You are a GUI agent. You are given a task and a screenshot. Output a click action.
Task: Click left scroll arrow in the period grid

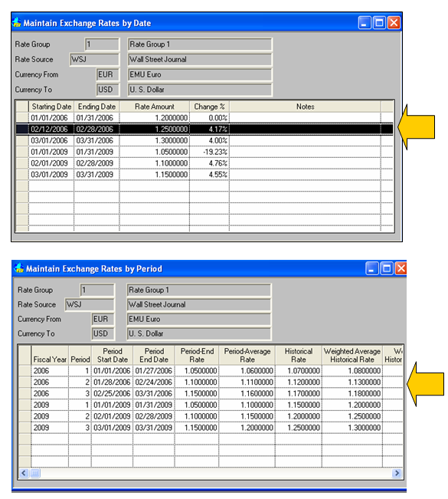(24, 473)
